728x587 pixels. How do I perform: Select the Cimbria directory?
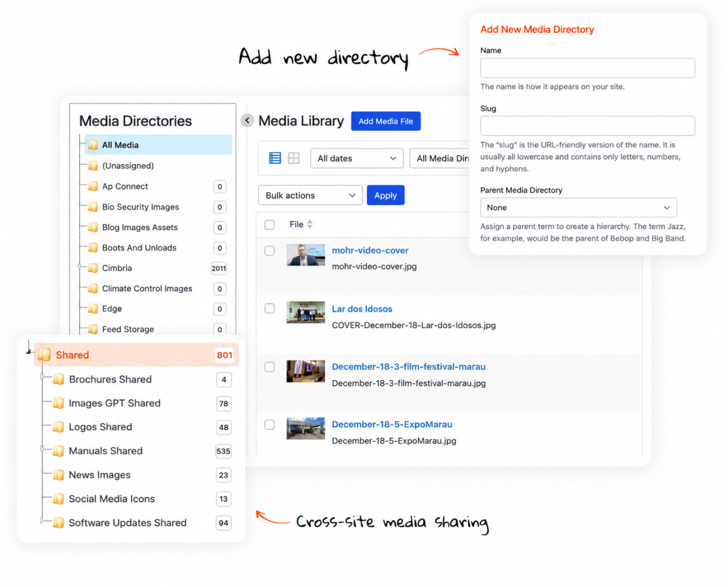(117, 268)
